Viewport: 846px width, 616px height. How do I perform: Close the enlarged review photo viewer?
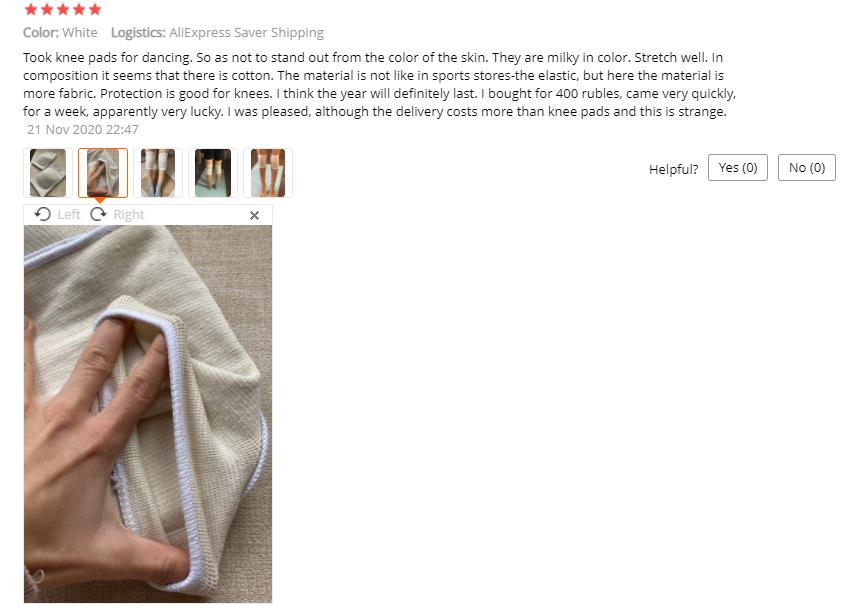(x=255, y=216)
